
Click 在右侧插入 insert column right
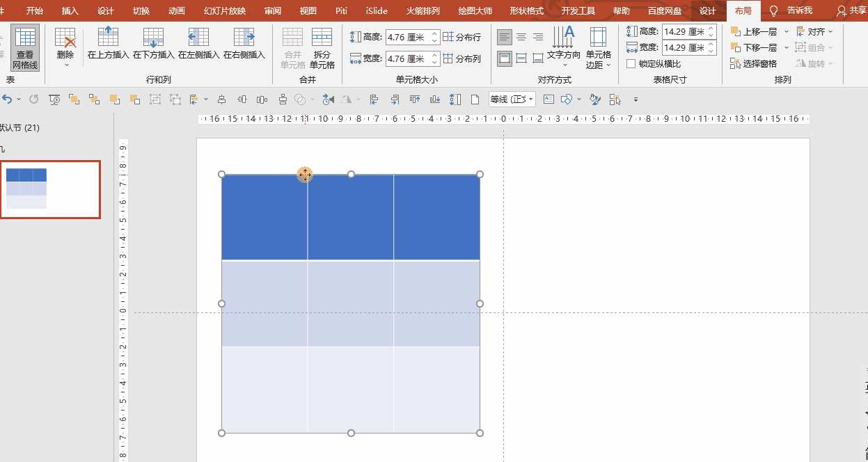click(244, 43)
